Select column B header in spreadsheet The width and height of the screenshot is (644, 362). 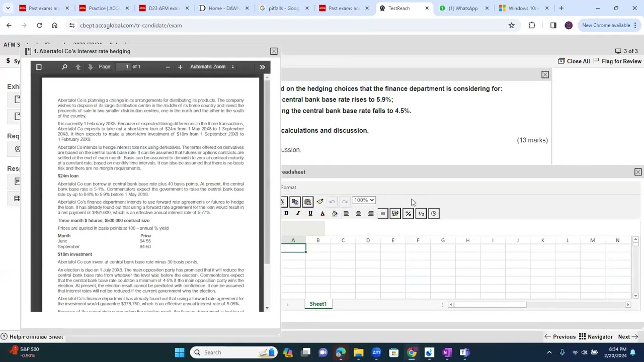[x=318, y=240]
